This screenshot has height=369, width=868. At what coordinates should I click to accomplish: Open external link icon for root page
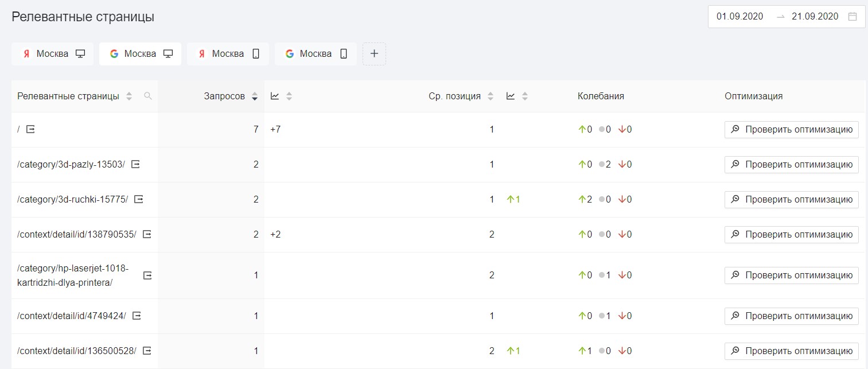31,130
